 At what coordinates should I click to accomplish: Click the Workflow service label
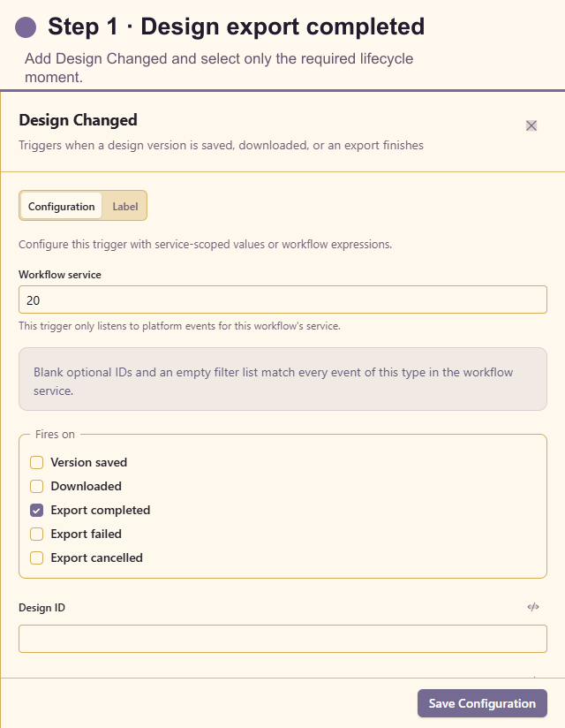60,275
